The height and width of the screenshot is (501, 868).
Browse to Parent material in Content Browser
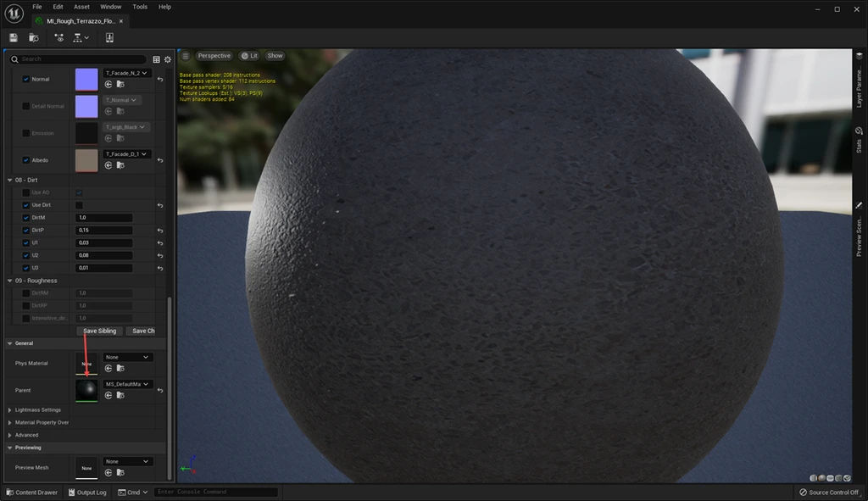(120, 395)
